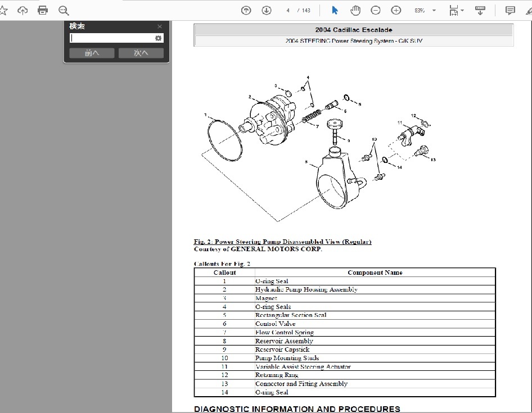Go to next page

[267, 11]
